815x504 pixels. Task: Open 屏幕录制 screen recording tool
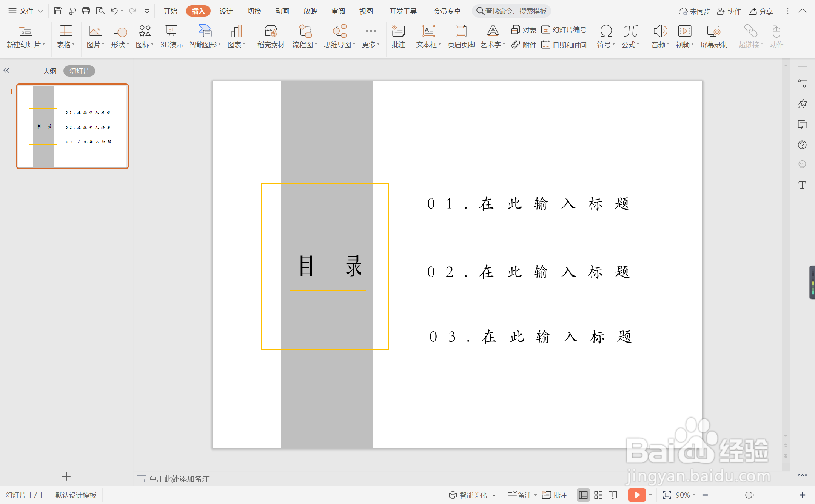[x=713, y=36]
